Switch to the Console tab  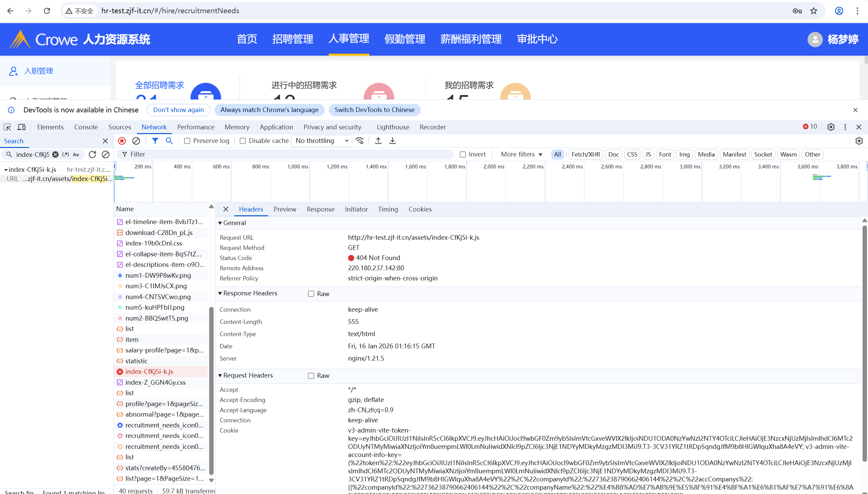click(86, 127)
